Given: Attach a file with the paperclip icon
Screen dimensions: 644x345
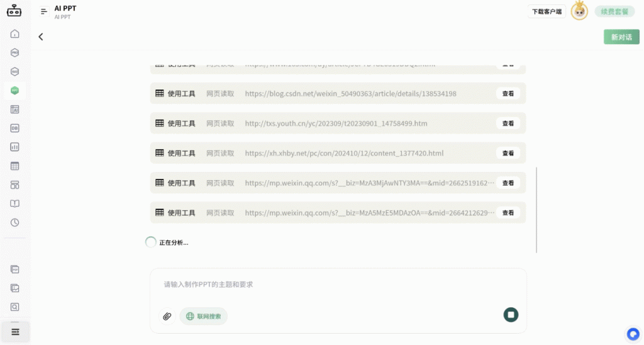Looking at the screenshot, I should coord(167,316).
